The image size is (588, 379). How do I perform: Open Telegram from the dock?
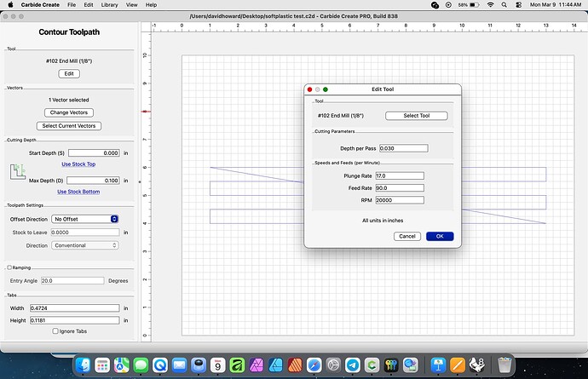point(353,365)
